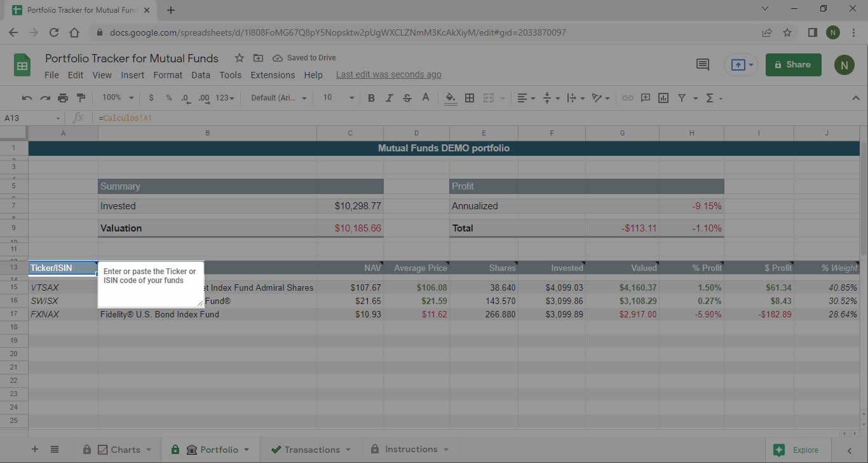Open the functions list with the sigma icon

coord(710,97)
